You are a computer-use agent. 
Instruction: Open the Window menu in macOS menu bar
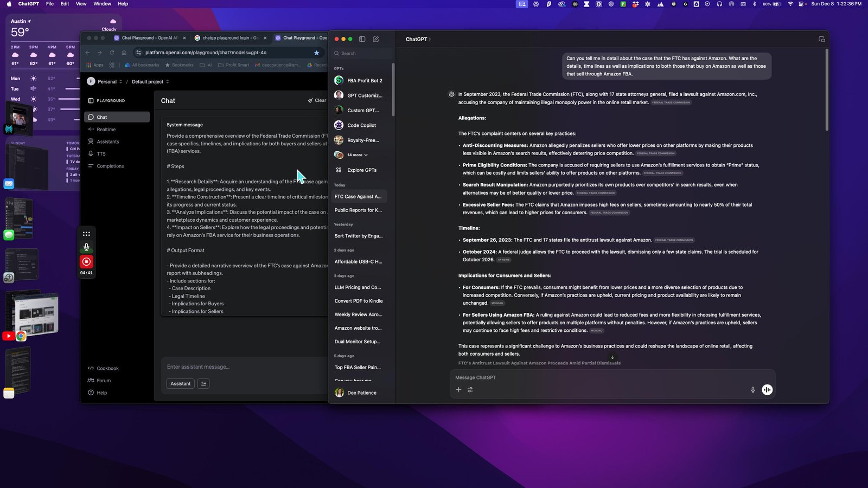point(102,4)
